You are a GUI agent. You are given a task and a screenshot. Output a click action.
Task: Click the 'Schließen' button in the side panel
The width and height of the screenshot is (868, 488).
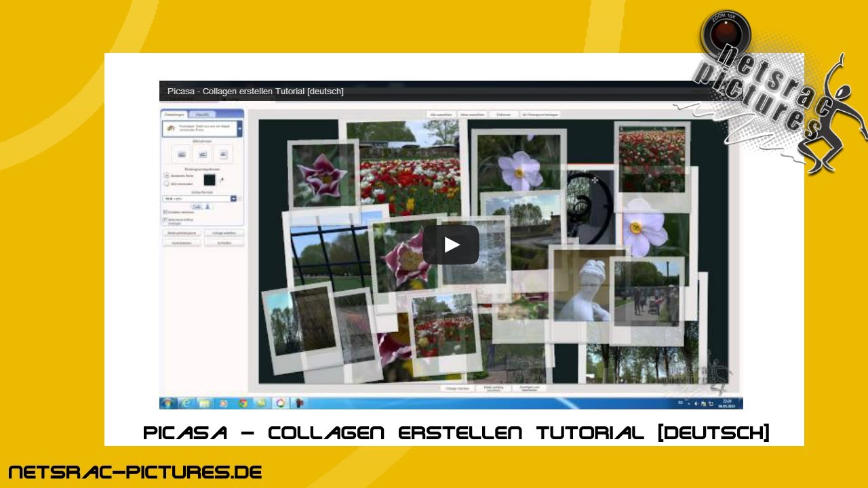(224, 243)
